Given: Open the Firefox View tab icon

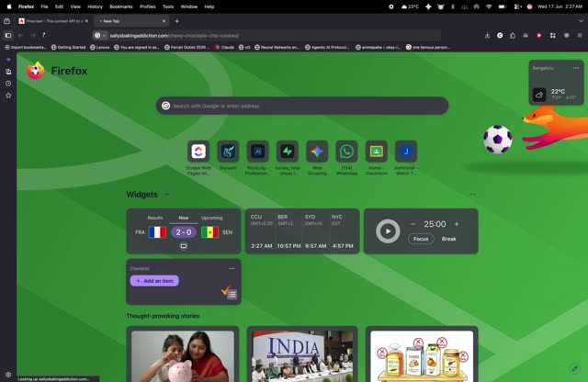Looking at the screenshot, I should [x=6, y=21].
